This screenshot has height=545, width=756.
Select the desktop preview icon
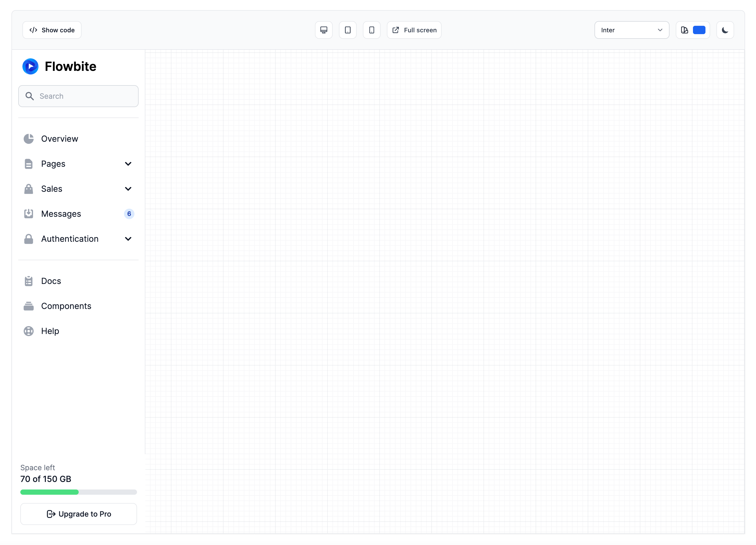323,30
